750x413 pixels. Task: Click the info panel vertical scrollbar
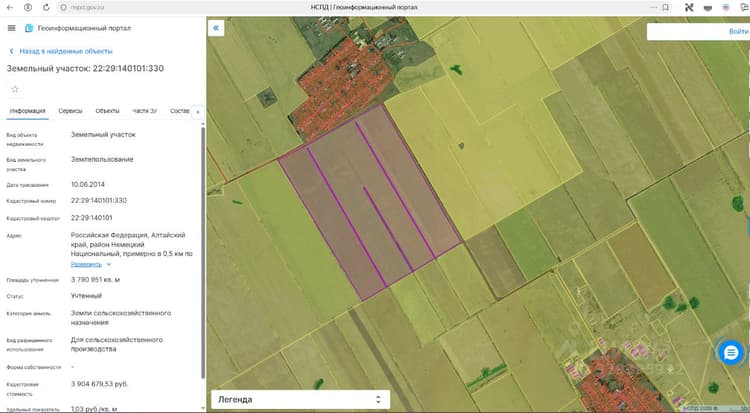(203, 251)
